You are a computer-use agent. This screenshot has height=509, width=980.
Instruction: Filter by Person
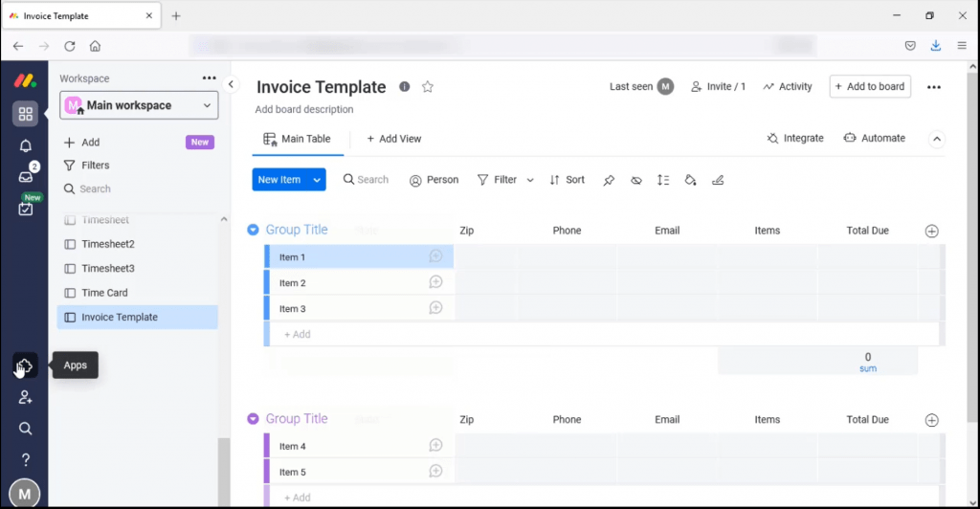[x=434, y=180]
